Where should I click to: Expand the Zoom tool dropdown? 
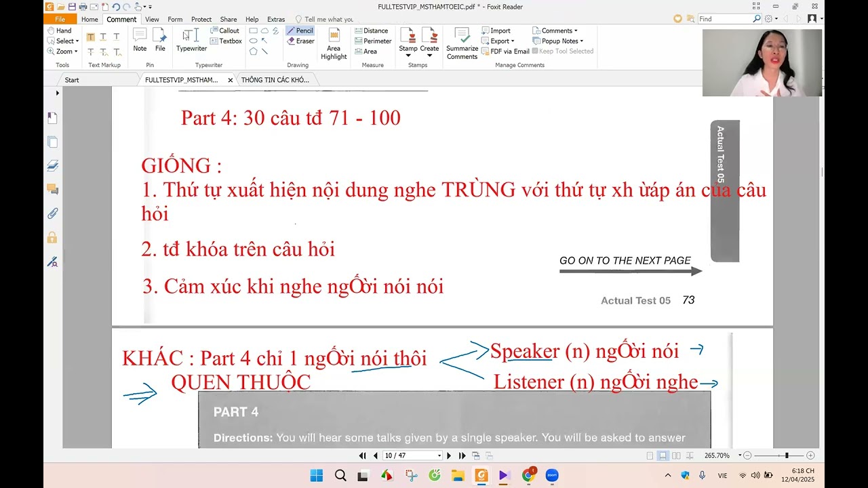tap(76, 51)
